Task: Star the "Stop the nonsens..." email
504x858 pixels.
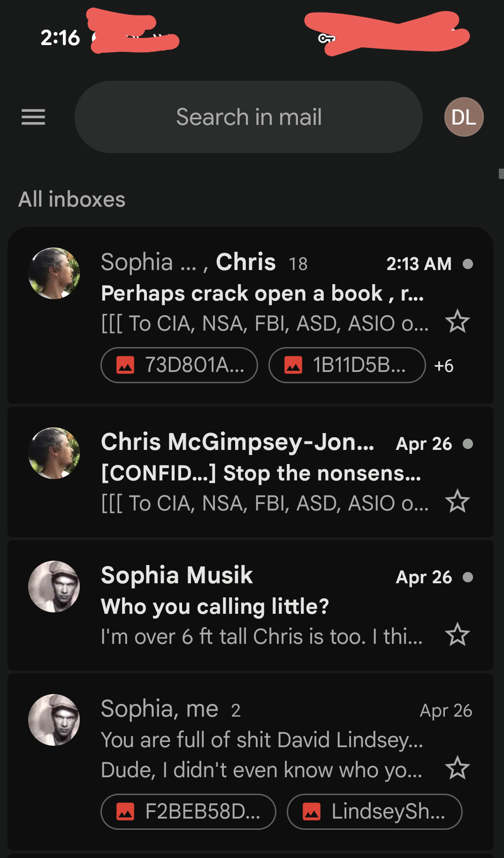Action: point(457,501)
